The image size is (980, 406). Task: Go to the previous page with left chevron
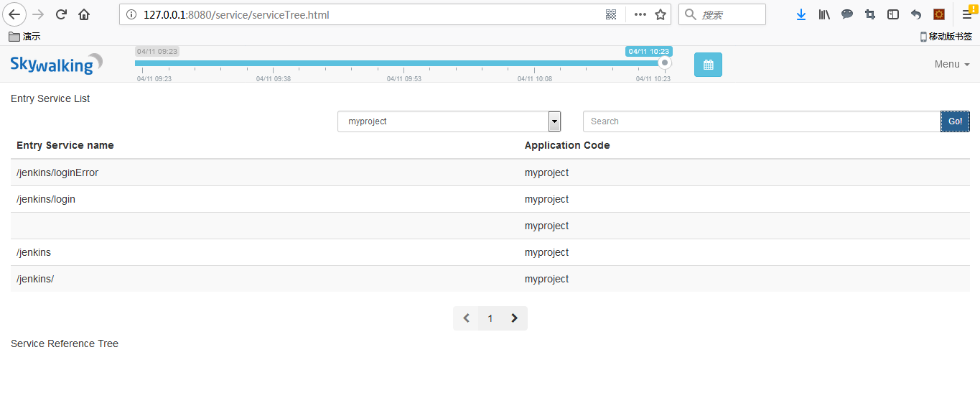click(466, 318)
